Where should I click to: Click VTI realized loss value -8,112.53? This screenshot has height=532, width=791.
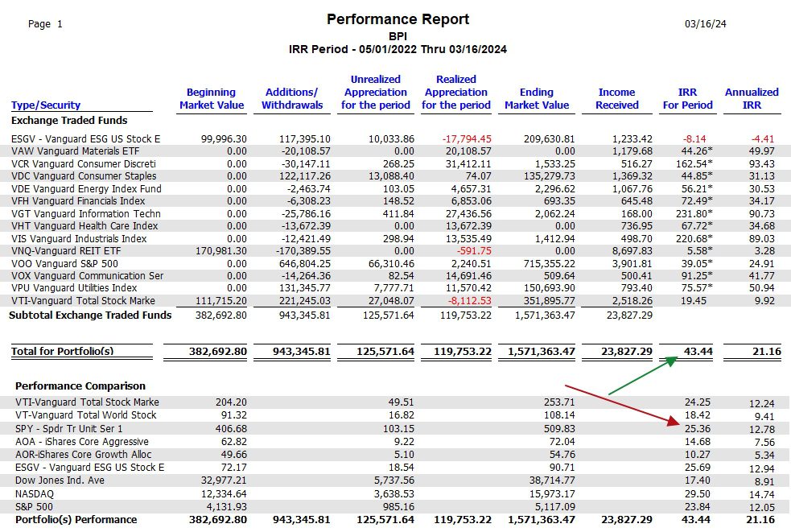pos(470,301)
